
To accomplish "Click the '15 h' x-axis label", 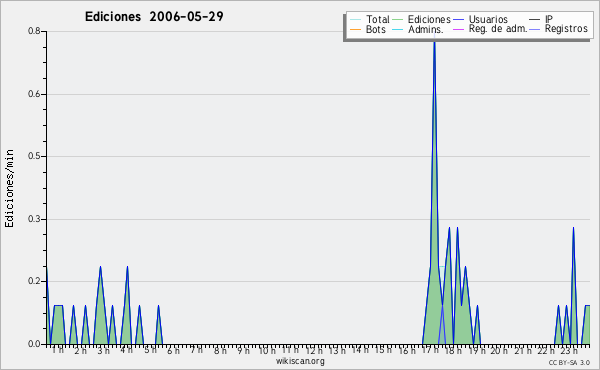I will click(x=383, y=350).
